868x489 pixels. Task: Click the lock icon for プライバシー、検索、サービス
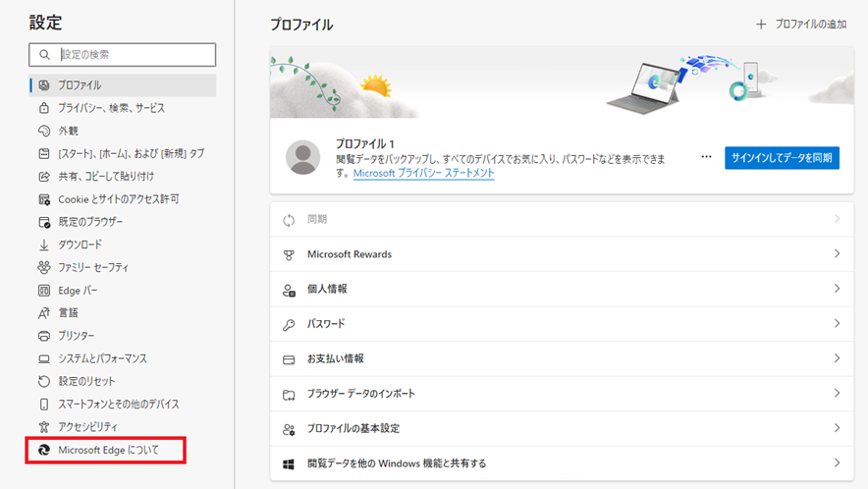point(44,108)
